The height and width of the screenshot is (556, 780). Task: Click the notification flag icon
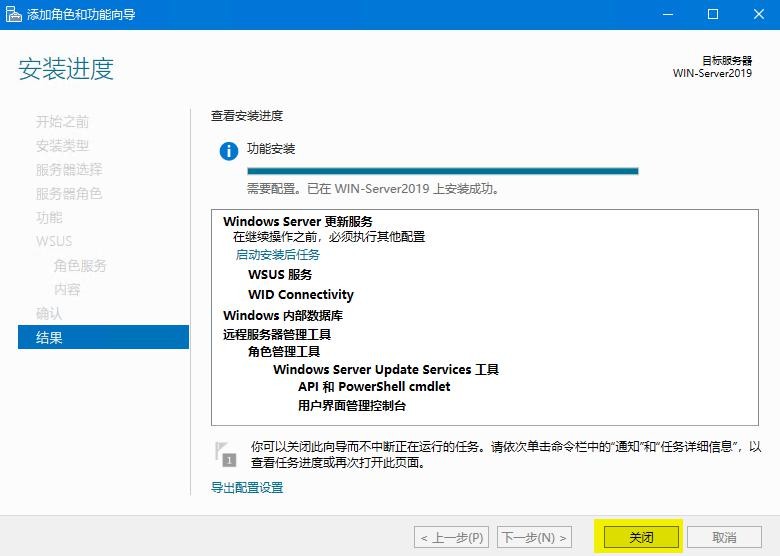(x=228, y=453)
